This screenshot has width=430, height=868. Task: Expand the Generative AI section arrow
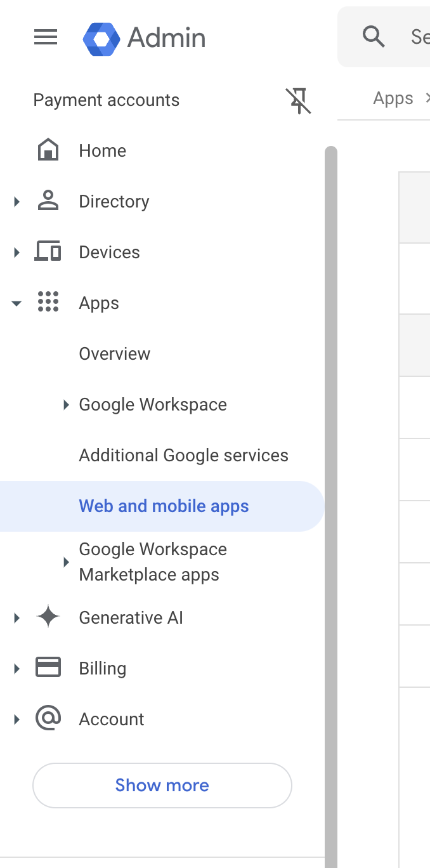(x=16, y=618)
